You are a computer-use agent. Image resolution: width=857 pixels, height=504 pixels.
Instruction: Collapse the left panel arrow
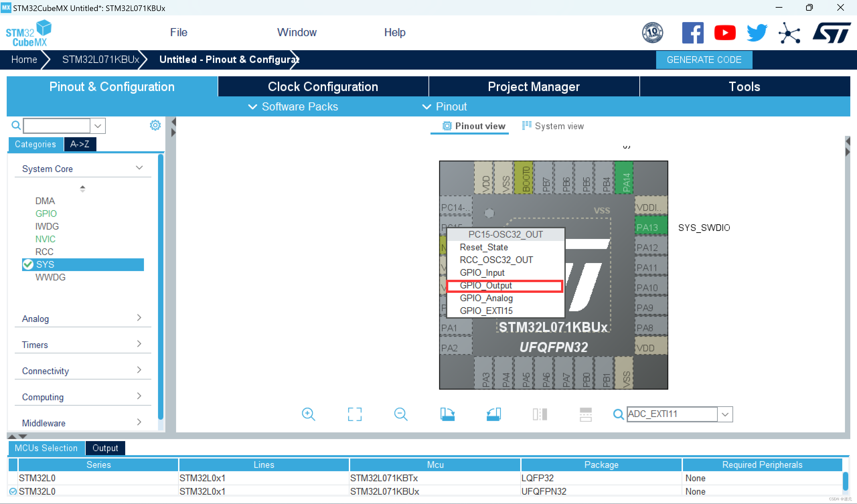173,121
